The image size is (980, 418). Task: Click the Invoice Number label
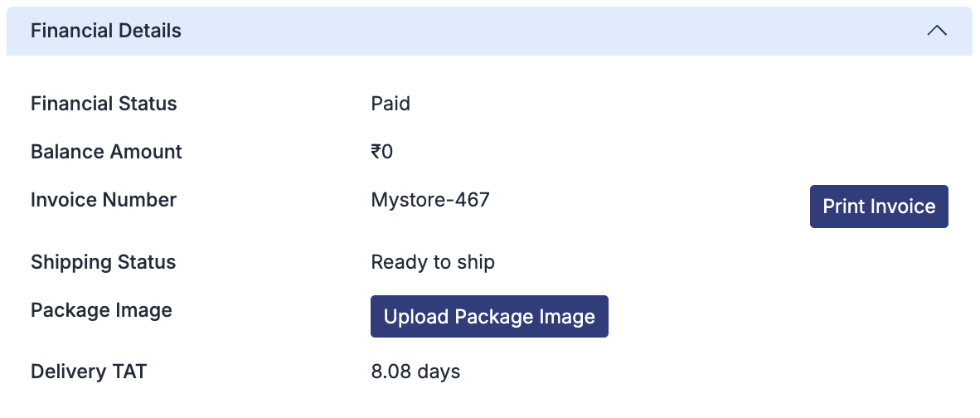click(x=104, y=200)
